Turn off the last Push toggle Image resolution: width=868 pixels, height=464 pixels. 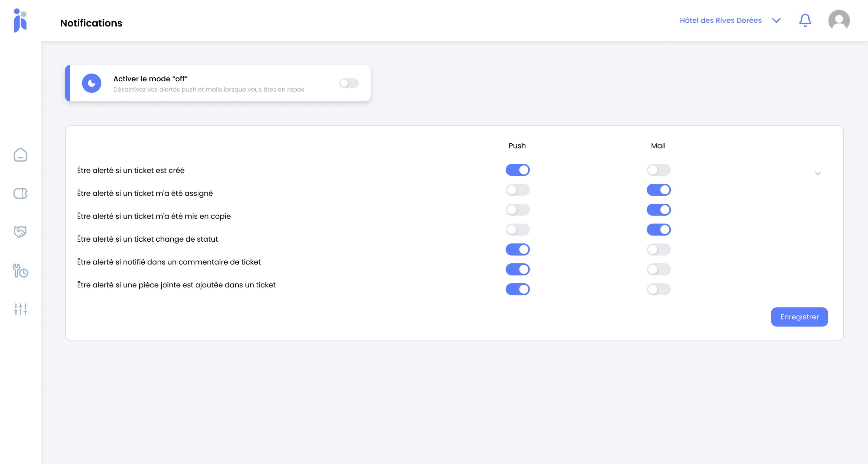[x=517, y=289]
